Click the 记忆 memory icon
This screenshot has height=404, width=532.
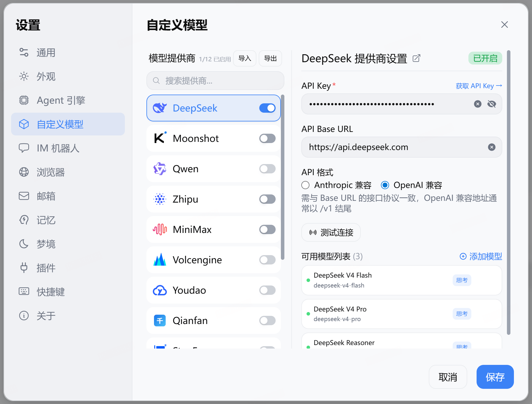pos(24,220)
